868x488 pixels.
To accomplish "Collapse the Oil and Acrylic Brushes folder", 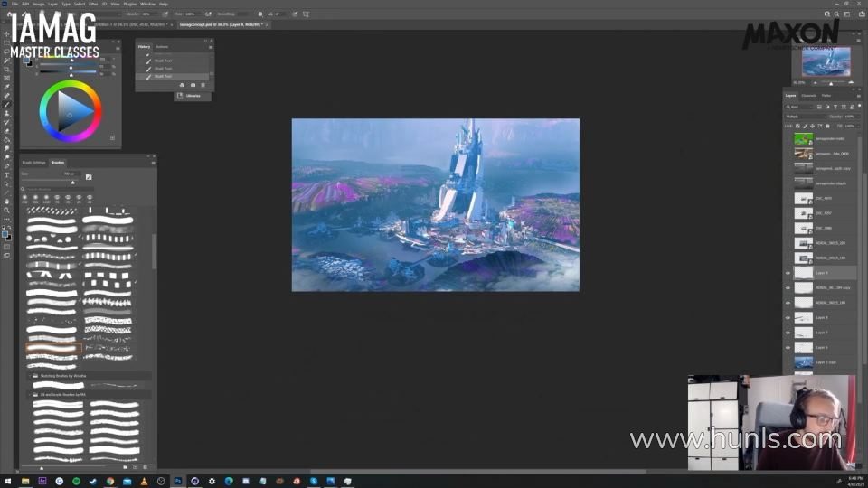I will click(30, 395).
